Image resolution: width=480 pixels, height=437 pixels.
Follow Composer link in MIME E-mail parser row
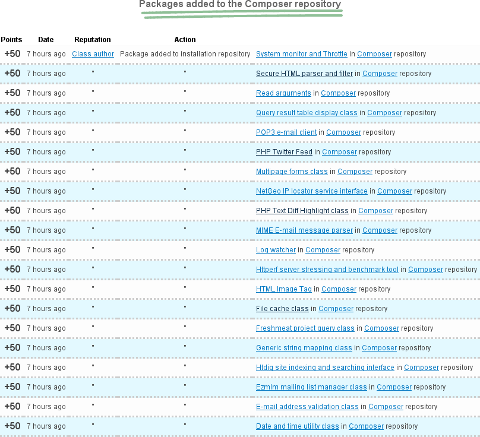[x=380, y=230]
